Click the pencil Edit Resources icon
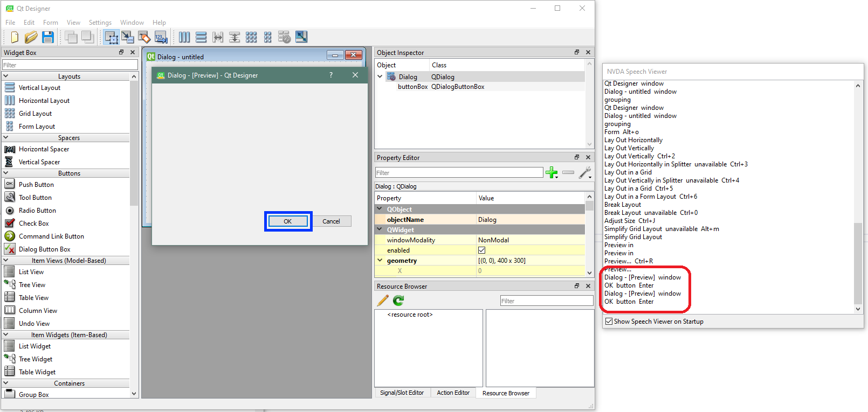This screenshot has height=412, width=868. pos(383,301)
